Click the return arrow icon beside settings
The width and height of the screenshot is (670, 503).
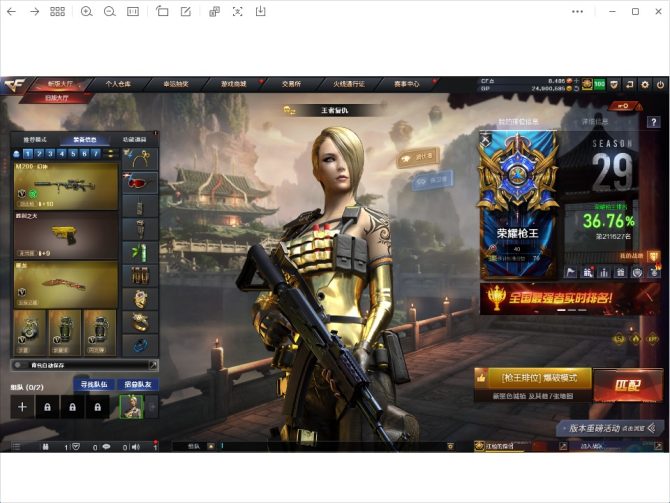(629, 84)
